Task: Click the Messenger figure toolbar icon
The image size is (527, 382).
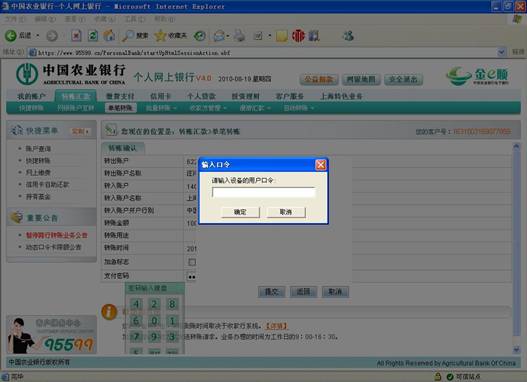Action: point(348,36)
